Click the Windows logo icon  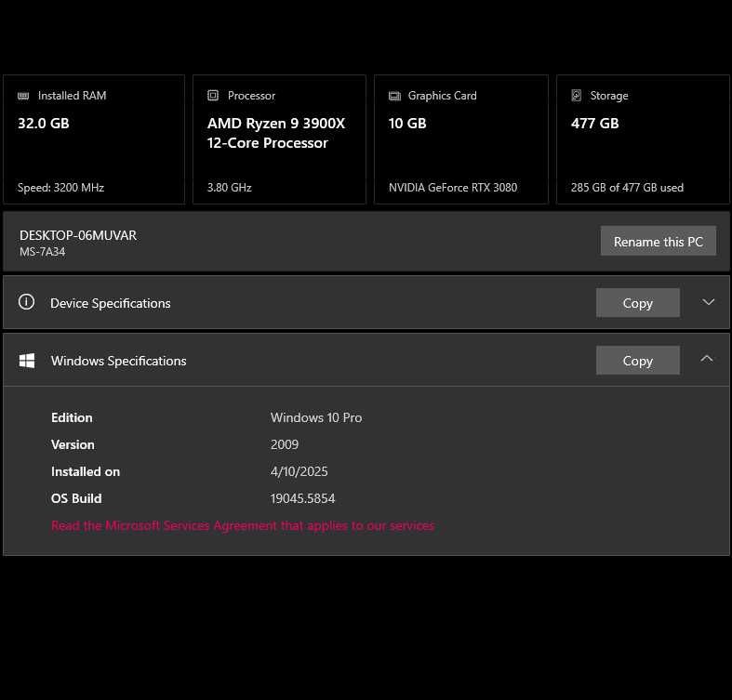point(27,361)
